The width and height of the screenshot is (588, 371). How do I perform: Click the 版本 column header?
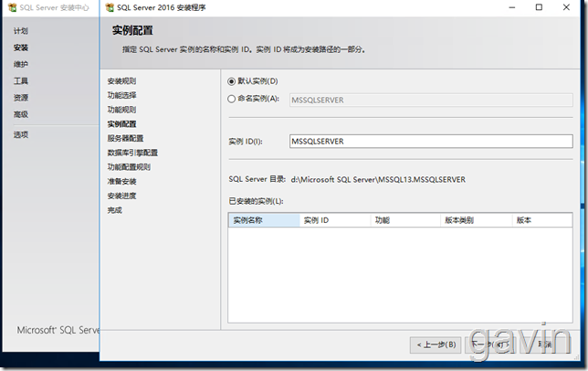542,220
